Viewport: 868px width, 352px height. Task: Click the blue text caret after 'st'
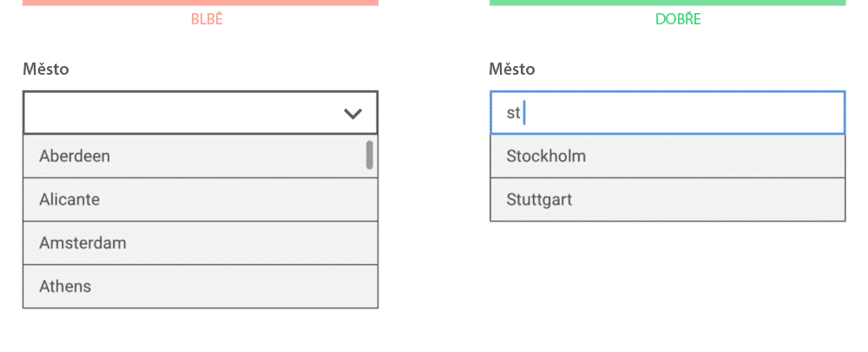523,113
